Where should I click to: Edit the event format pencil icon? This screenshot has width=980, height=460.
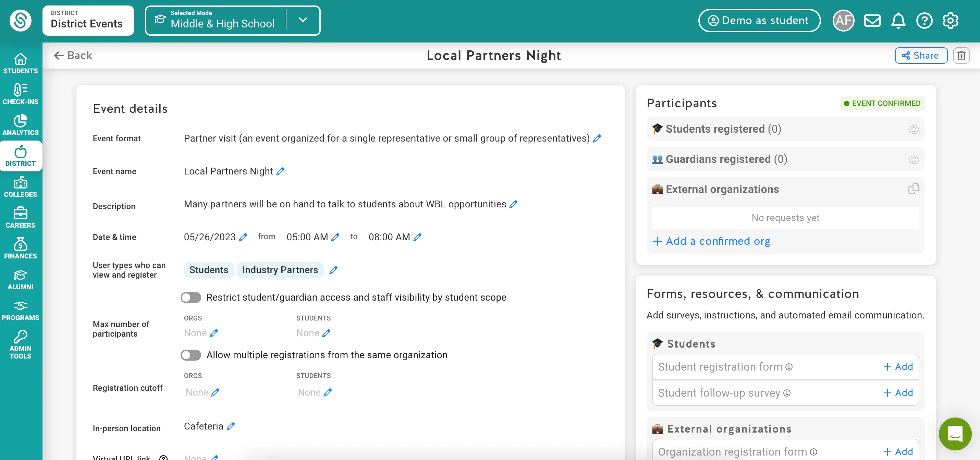597,138
